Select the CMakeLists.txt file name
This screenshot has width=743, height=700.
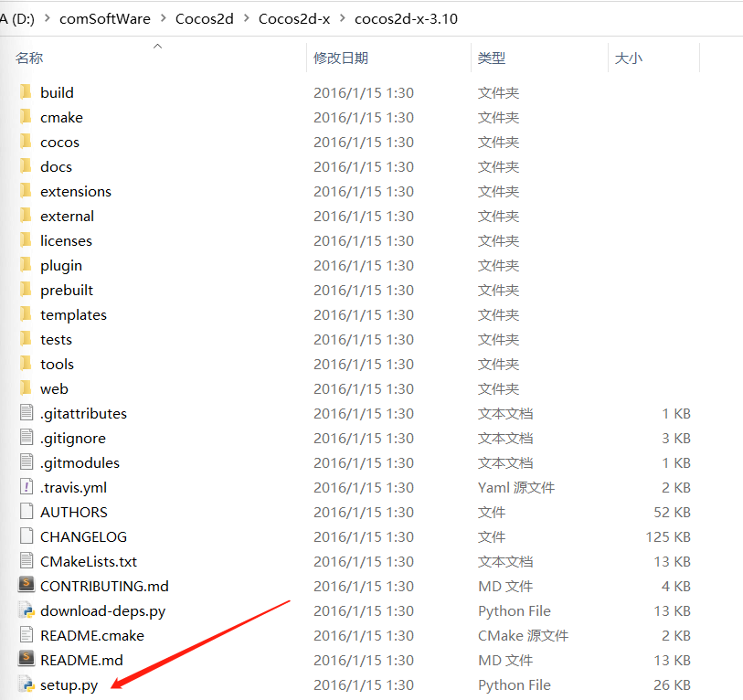click(x=89, y=562)
